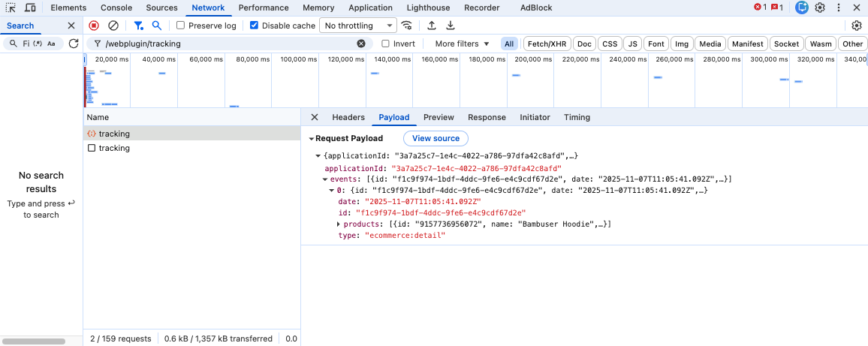
Task: Clear the network log
Action: (x=113, y=26)
